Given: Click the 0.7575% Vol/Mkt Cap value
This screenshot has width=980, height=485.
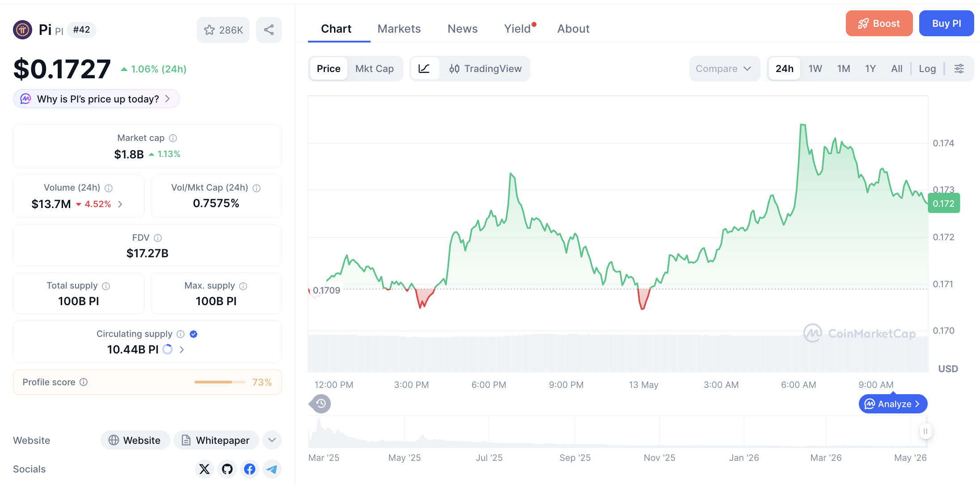Looking at the screenshot, I should click(x=216, y=204).
